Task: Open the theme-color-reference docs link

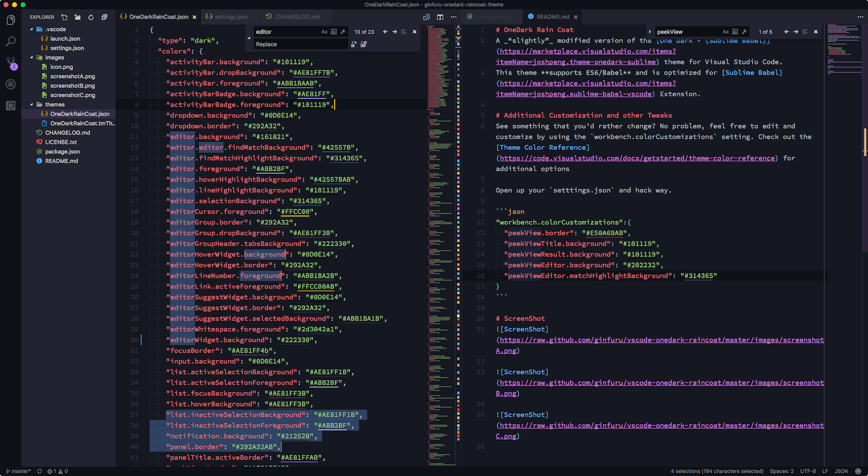Action: pyautogui.click(x=637, y=158)
